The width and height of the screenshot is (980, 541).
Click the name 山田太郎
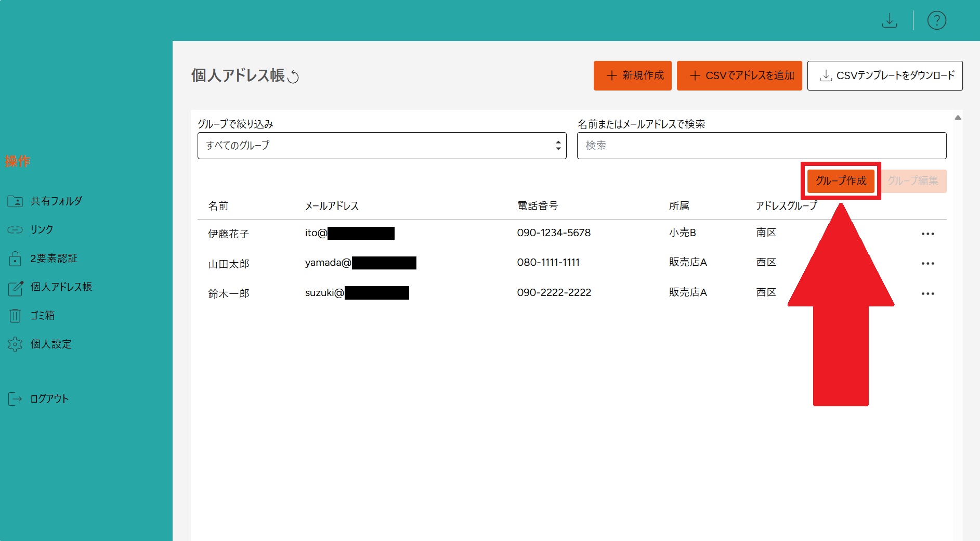click(x=229, y=264)
